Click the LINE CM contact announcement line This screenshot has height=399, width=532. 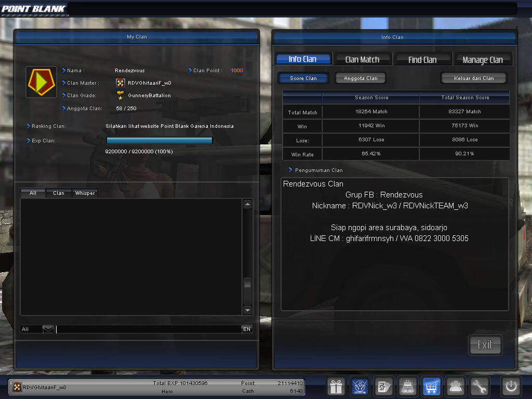click(x=389, y=238)
